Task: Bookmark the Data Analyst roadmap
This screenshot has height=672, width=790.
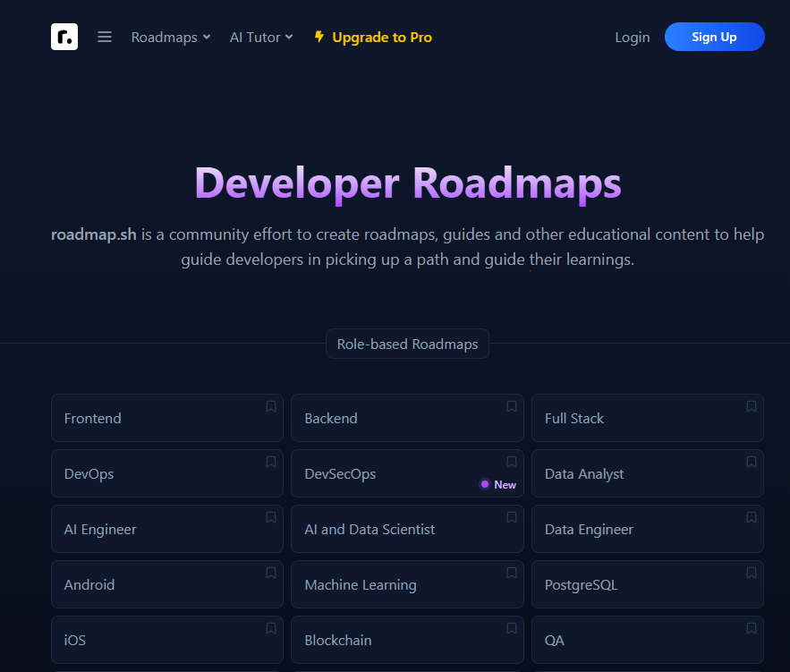Action: pyautogui.click(x=752, y=462)
